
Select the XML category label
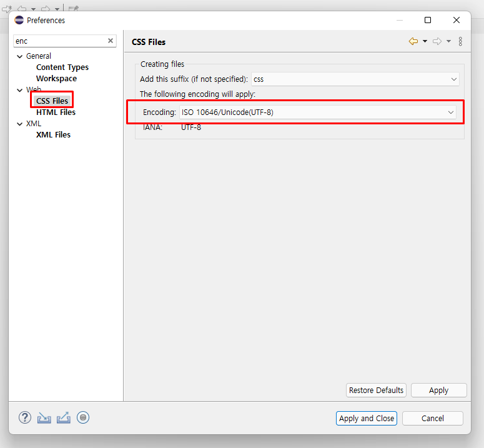point(34,124)
